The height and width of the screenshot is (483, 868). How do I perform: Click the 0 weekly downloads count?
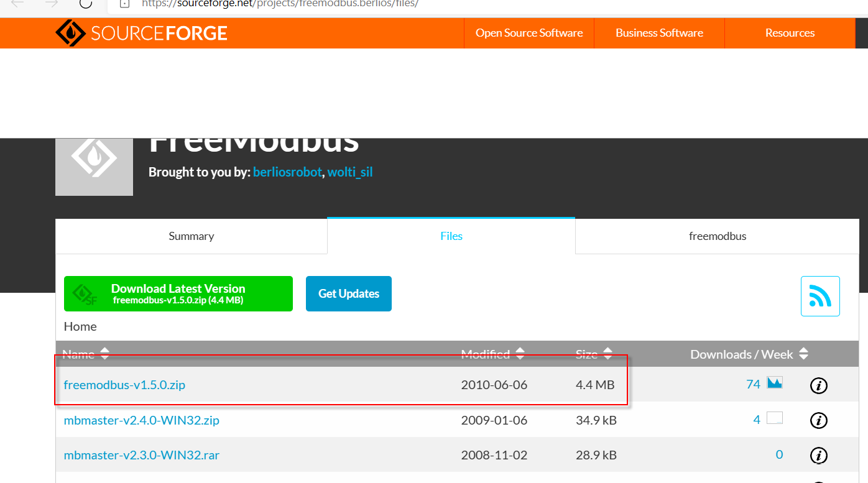[779, 454]
